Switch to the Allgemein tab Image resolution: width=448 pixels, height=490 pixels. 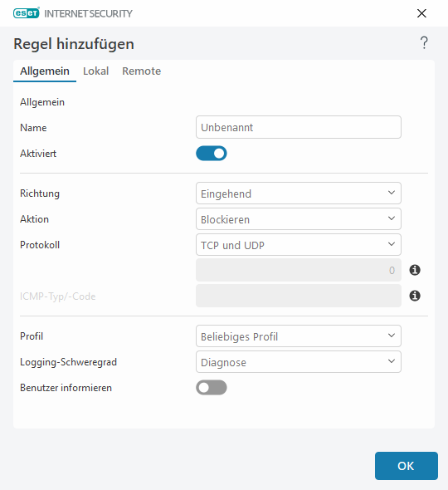click(45, 71)
